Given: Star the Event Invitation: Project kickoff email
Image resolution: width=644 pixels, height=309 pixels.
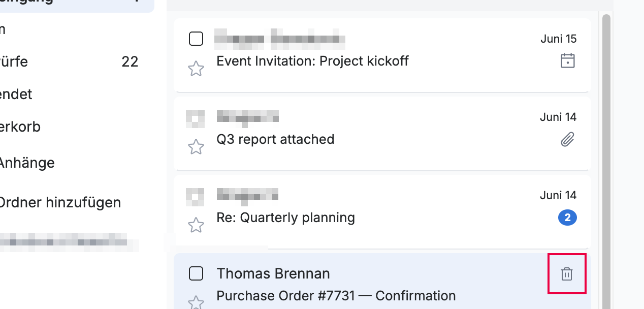Looking at the screenshot, I should point(196,69).
